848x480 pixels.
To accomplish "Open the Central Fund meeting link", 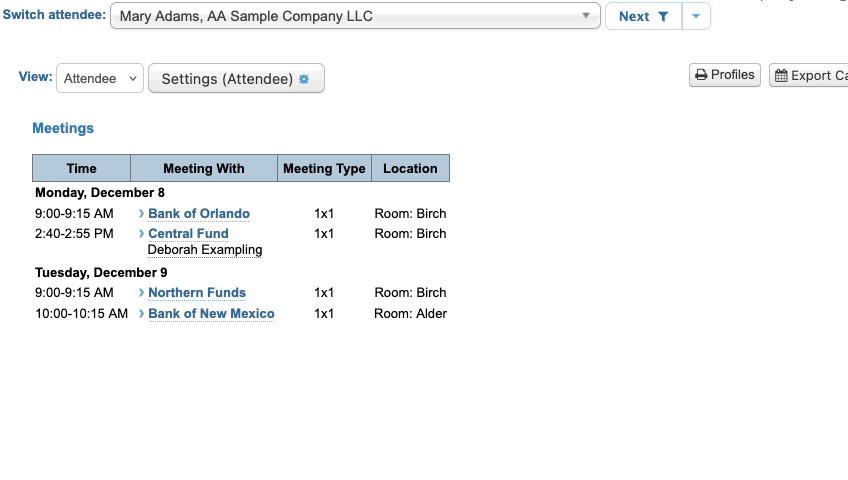I will pyautogui.click(x=188, y=234).
